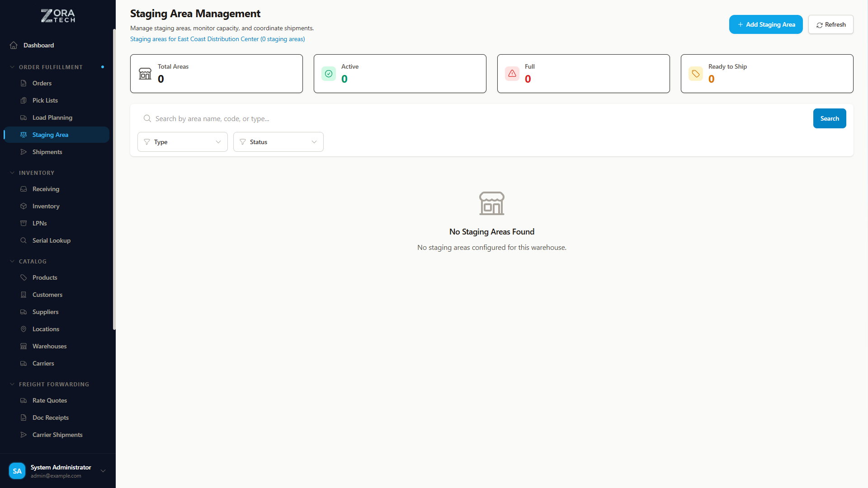Click the Zora Tech logo

coord(58,16)
